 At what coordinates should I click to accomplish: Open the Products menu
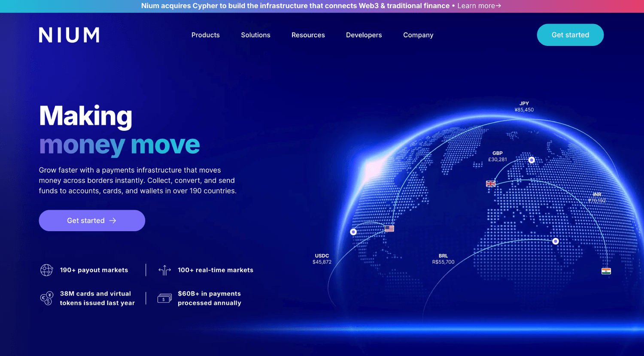click(x=206, y=35)
